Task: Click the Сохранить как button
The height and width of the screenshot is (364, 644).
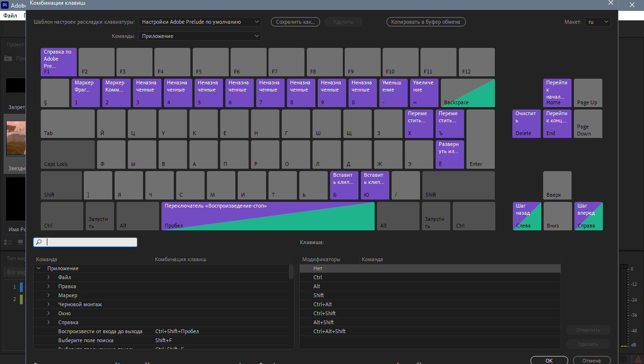Action: pos(295,22)
